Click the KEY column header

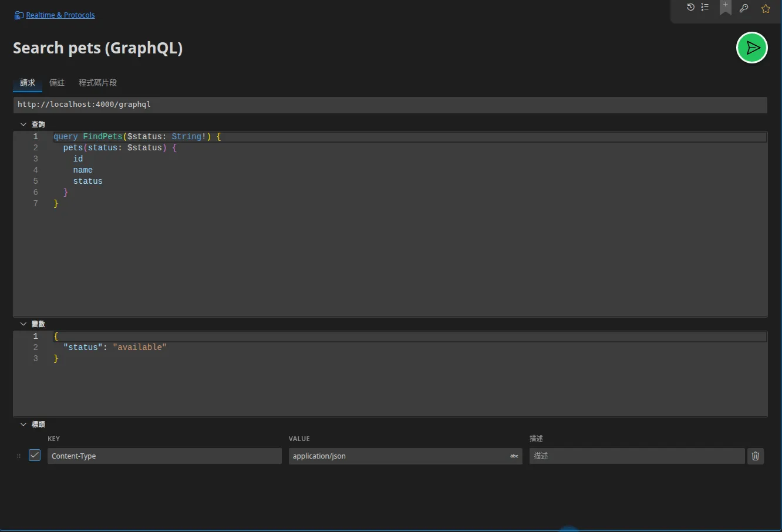click(54, 439)
